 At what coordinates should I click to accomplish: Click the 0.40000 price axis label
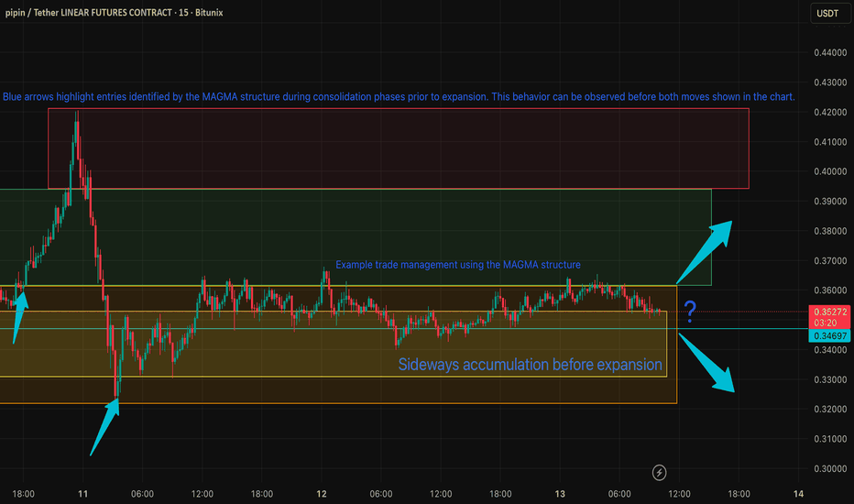click(x=830, y=171)
